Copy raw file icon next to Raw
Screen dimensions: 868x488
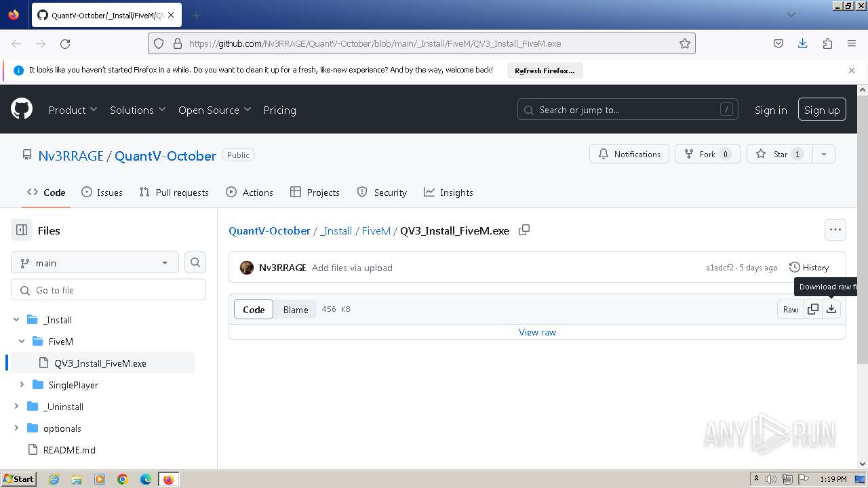[813, 309]
